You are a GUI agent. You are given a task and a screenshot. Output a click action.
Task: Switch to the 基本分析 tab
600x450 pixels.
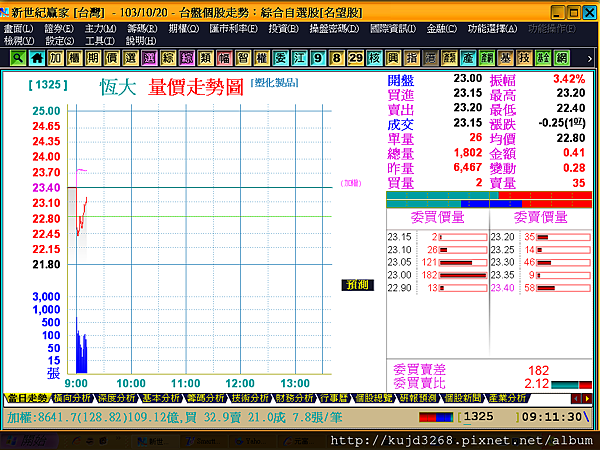click(161, 398)
